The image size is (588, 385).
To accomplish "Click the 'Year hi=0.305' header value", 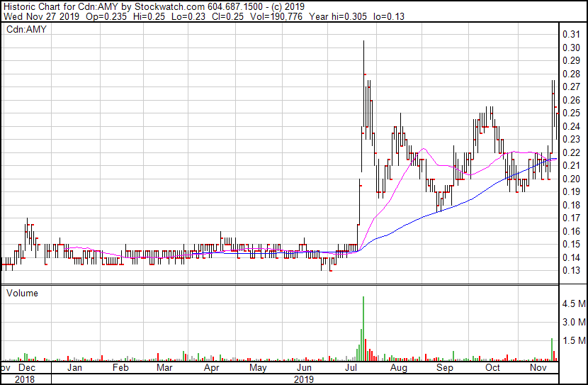I will pos(338,16).
